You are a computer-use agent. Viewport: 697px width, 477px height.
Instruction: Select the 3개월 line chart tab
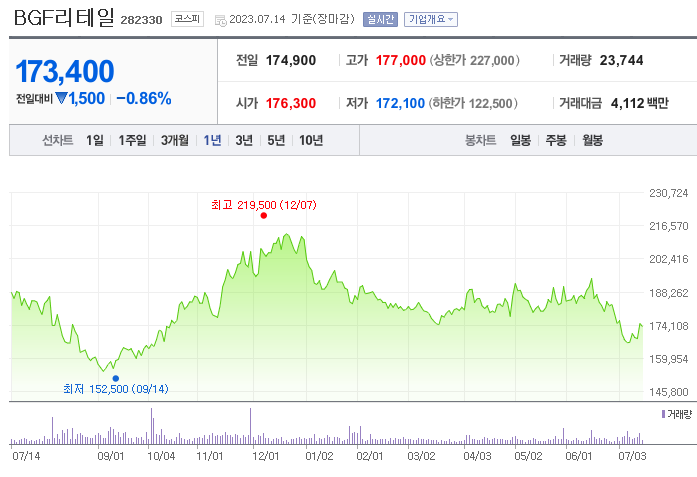[x=175, y=140]
